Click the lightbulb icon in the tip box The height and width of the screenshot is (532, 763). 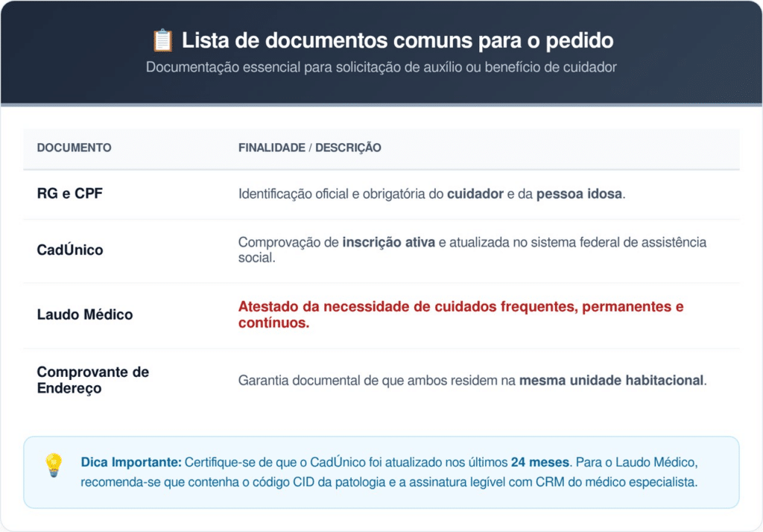(54, 465)
